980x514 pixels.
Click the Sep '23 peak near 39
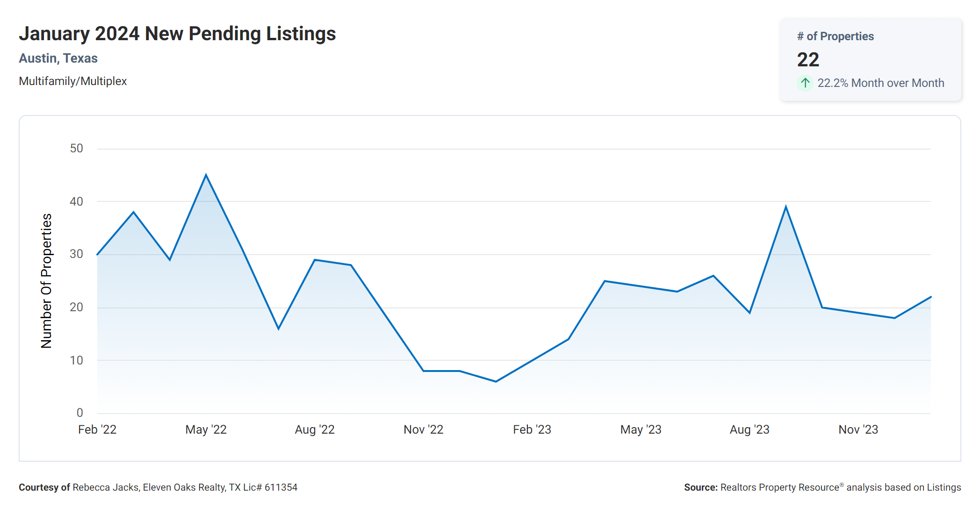[786, 207]
